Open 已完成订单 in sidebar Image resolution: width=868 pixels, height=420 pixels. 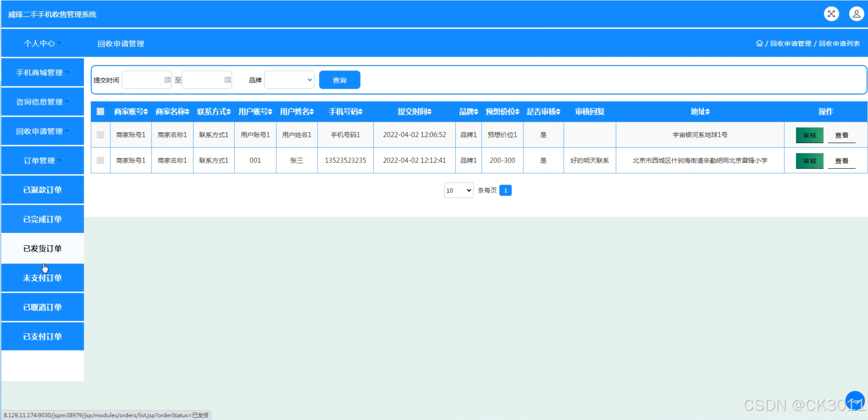coord(43,219)
